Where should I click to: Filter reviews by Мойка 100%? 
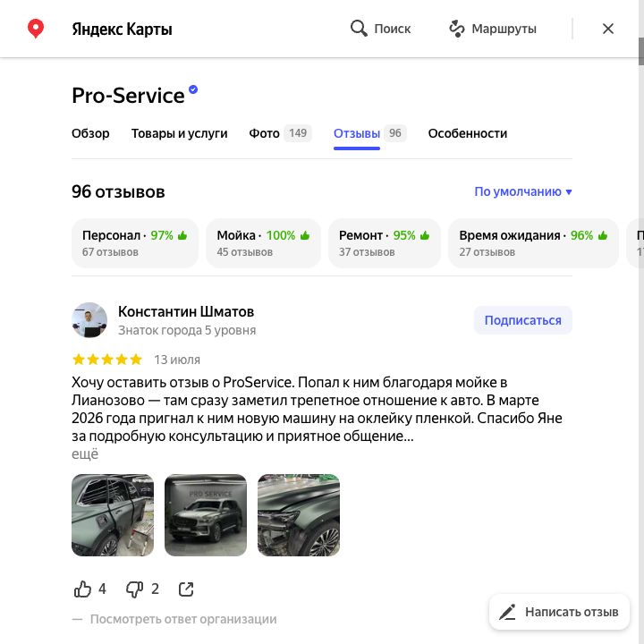pos(263,243)
